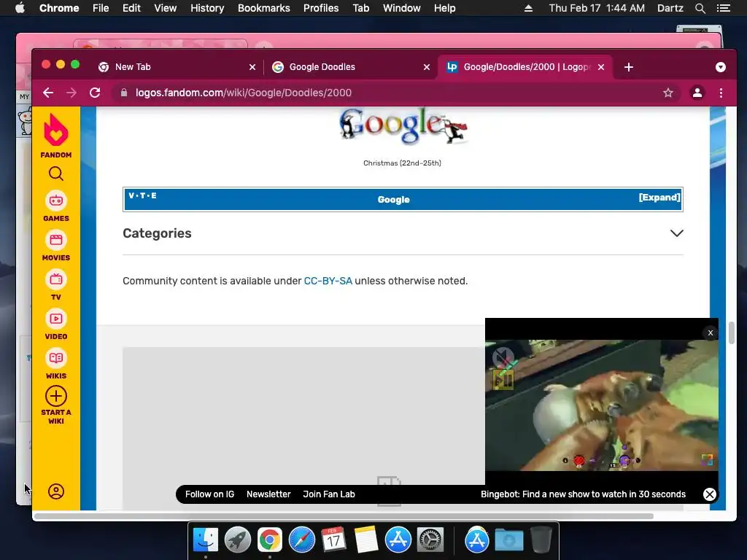
Task: Open the tab search dropdown arrow
Action: point(720,67)
